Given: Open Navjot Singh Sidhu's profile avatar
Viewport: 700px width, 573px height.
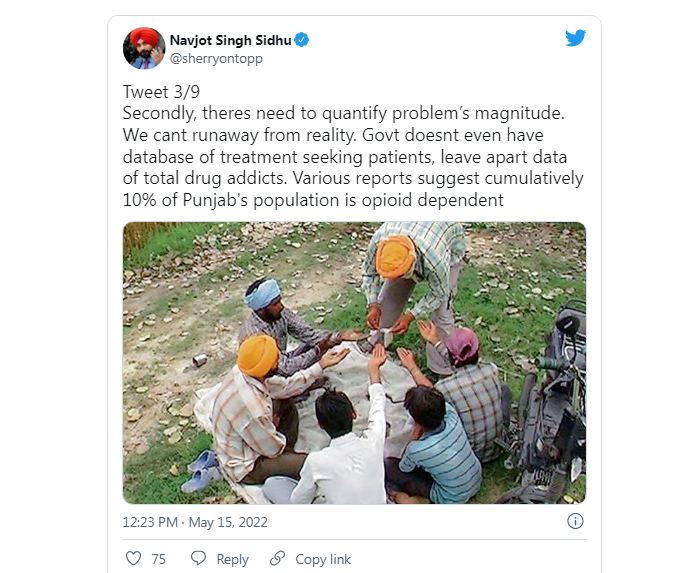Looking at the screenshot, I should pos(144,48).
